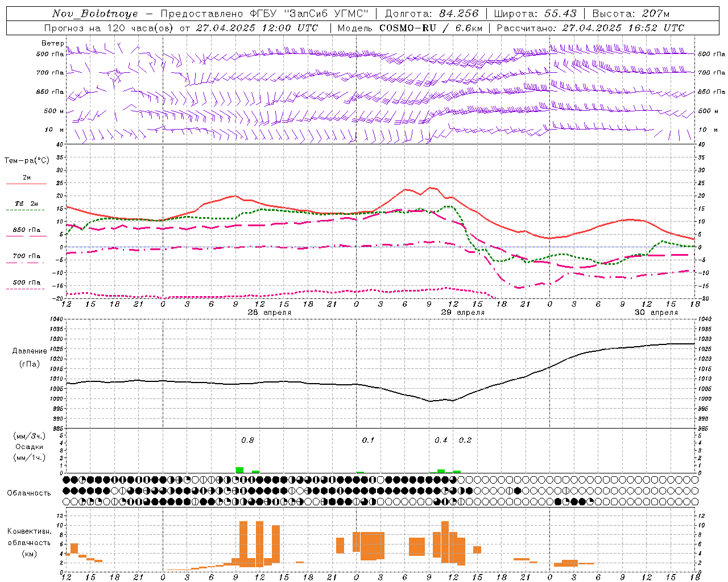
Task: Click the Nov_Bolotnoye station title
Action: pos(95,14)
